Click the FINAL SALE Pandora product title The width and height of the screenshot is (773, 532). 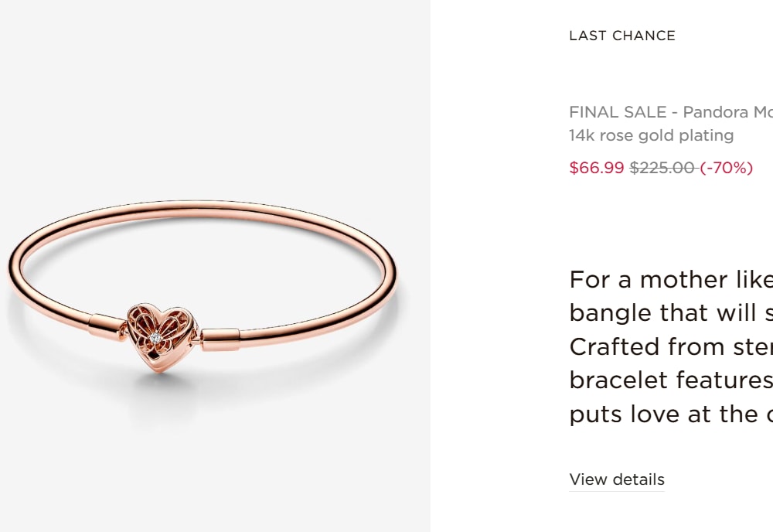point(671,112)
